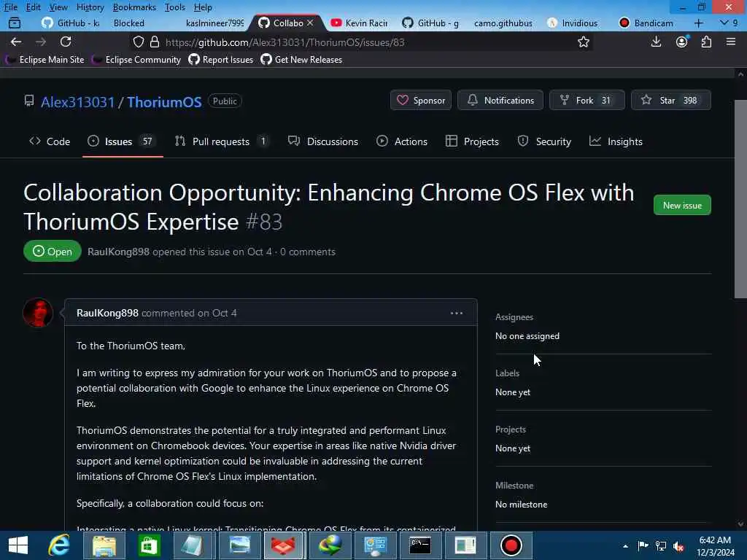Click the Bandicam red record taskbar icon

pos(511,545)
